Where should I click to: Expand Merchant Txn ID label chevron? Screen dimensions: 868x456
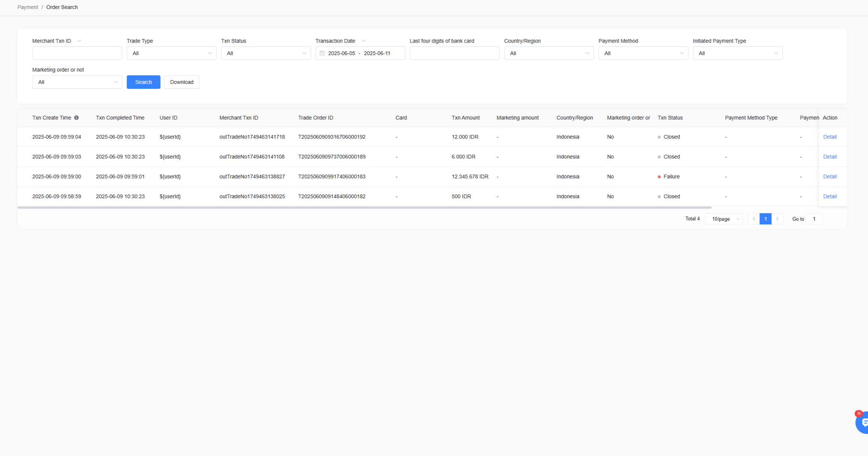pyautogui.click(x=79, y=41)
